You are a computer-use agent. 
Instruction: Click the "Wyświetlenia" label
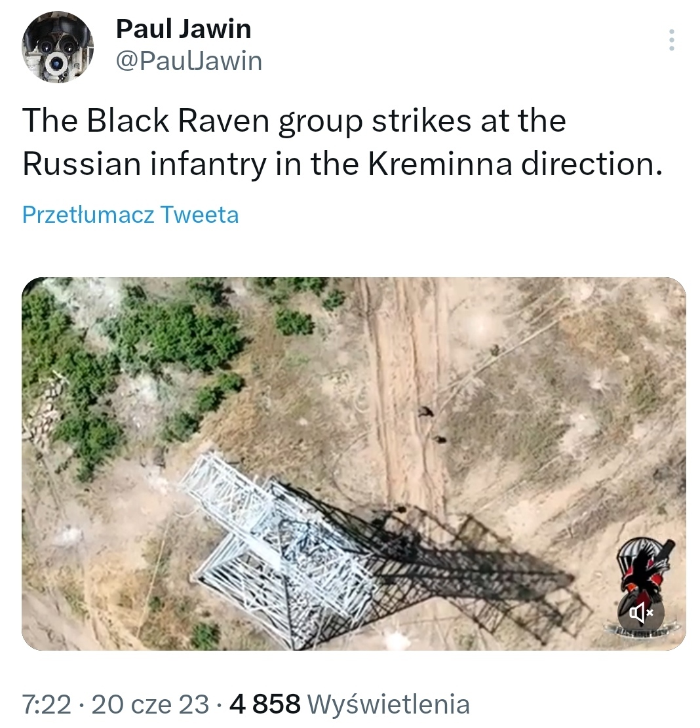(388, 704)
